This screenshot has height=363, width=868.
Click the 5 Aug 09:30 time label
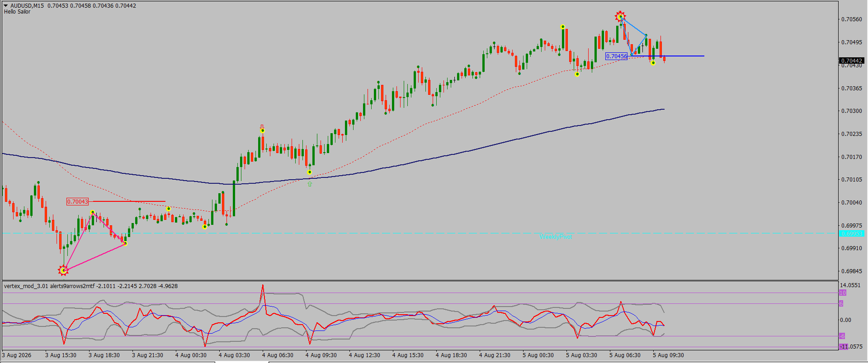(x=668, y=355)
